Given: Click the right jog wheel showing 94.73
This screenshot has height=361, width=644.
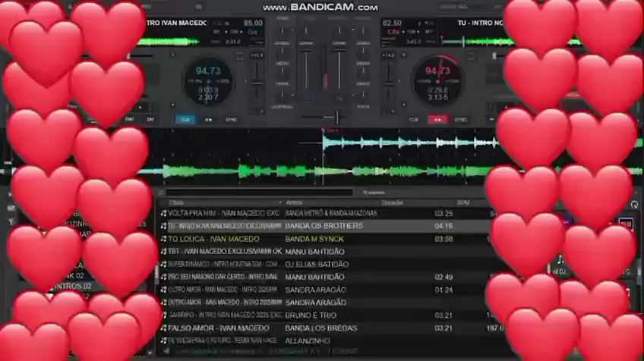Looking at the screenshot, I should (x=437, y=80).
